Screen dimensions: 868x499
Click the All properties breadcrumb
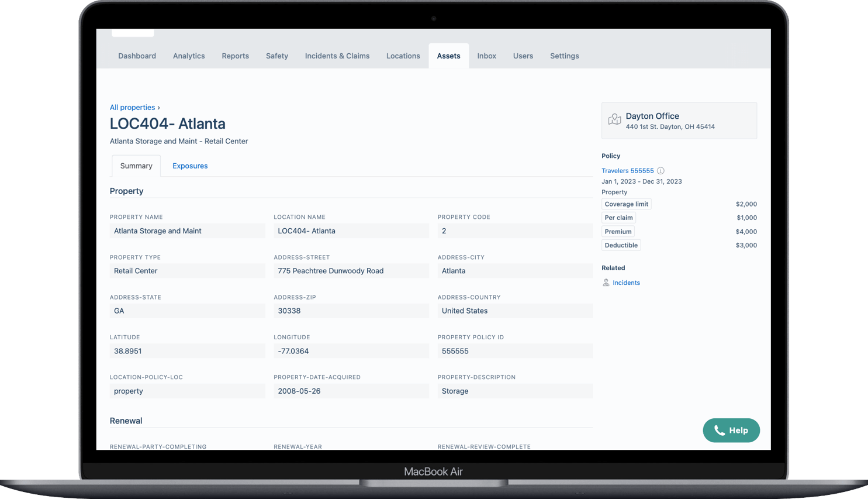132,107
